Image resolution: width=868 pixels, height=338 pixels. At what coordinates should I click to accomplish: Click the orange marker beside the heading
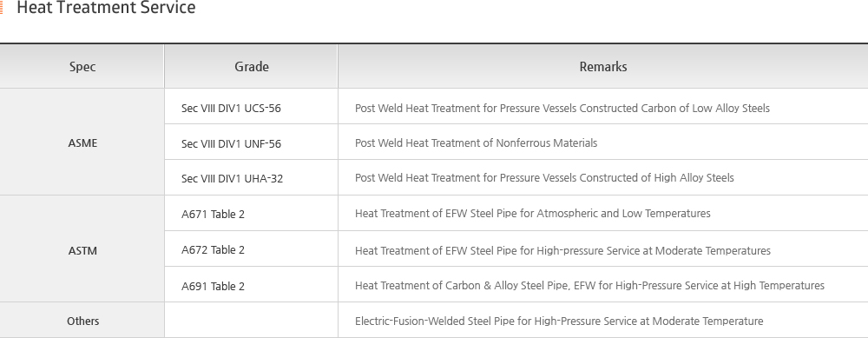[x=2, y=8]
